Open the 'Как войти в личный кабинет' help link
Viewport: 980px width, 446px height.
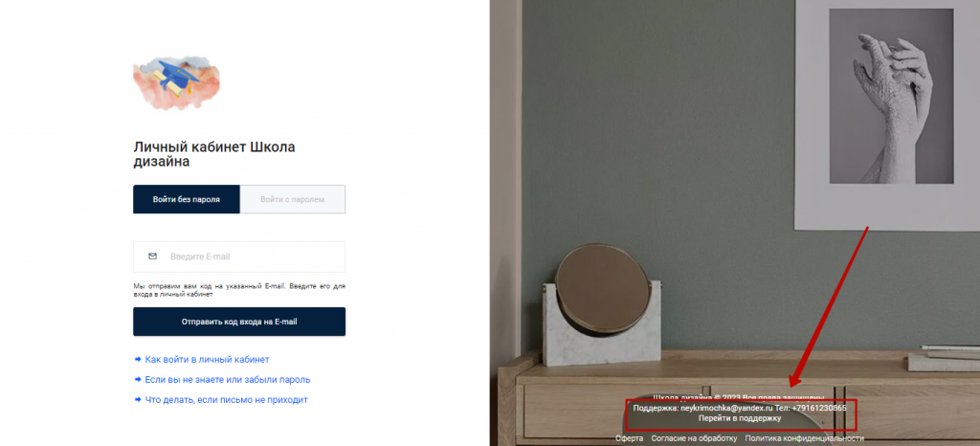207,360
